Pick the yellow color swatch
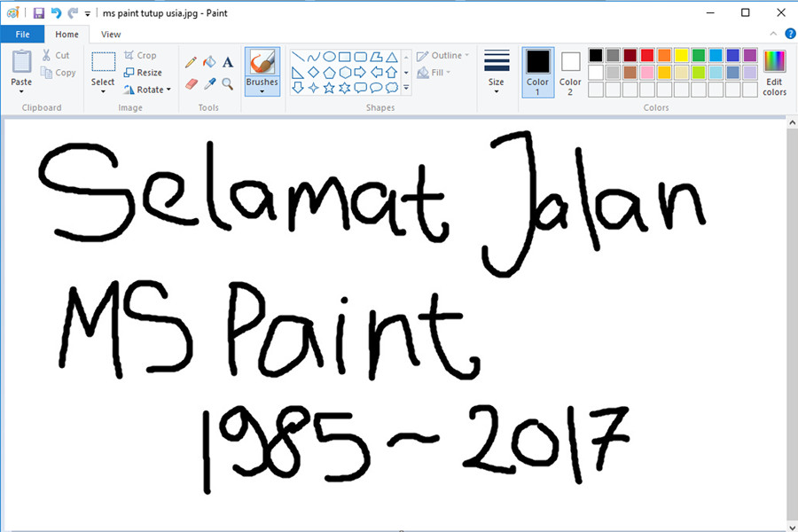 point(682,55)
